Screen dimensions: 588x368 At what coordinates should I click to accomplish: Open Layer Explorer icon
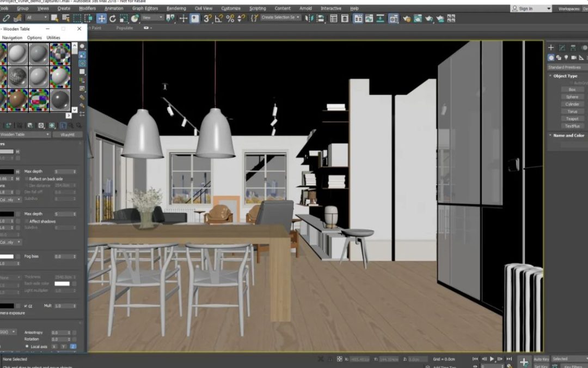tap(345, 18)
